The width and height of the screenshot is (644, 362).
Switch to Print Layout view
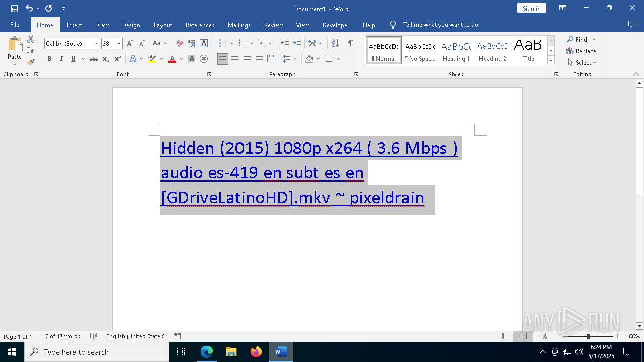coord(523,336)
